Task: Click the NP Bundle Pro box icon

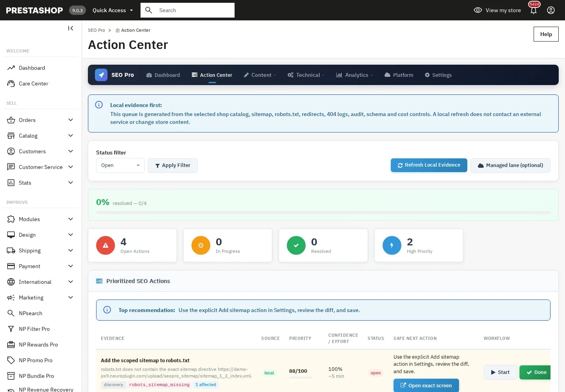Action: [x=11, y=376]
